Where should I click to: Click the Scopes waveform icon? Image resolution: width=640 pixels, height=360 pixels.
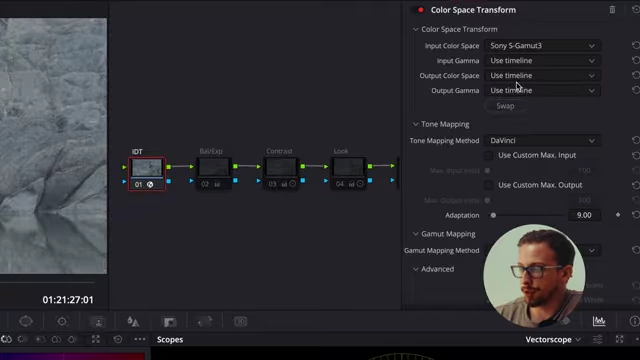599,321
